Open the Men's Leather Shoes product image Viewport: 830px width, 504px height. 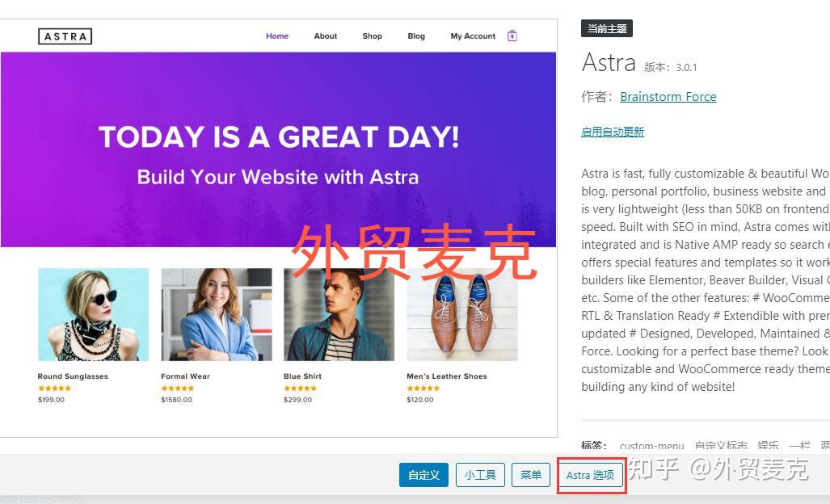pyautogui.click(x=462, y=315)
